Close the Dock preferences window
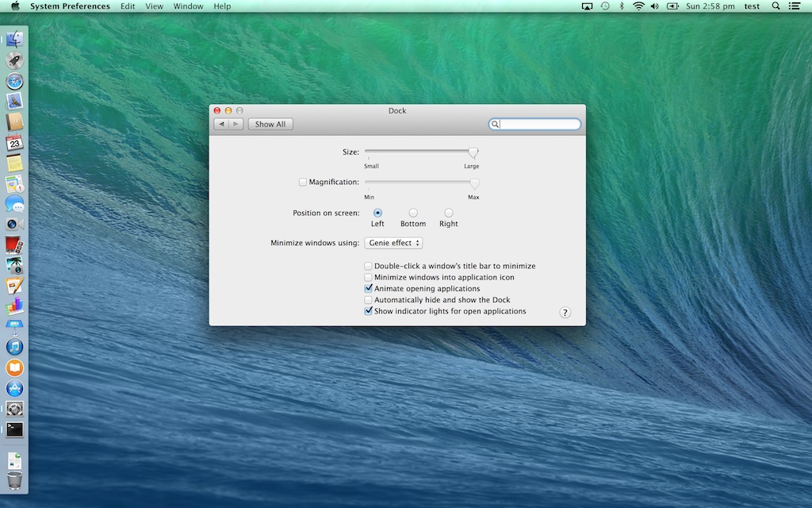Screen dimensions: 812x508 click(x=217, y=110)
